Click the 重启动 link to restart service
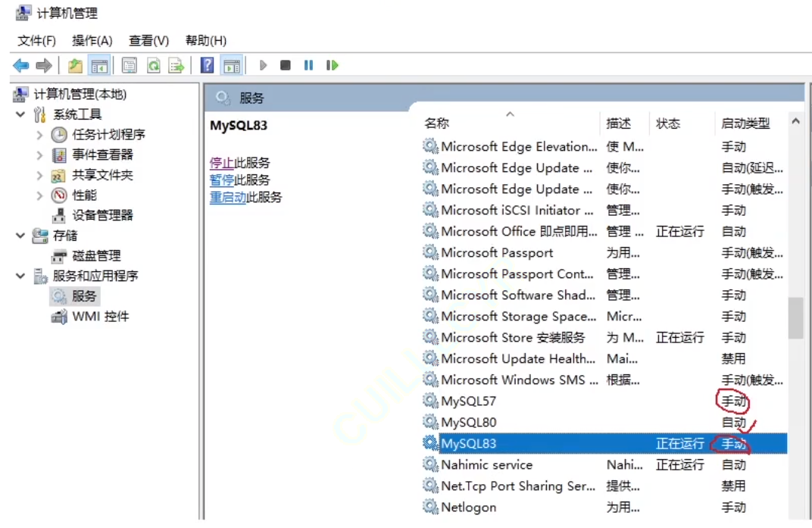 point(228,197)
